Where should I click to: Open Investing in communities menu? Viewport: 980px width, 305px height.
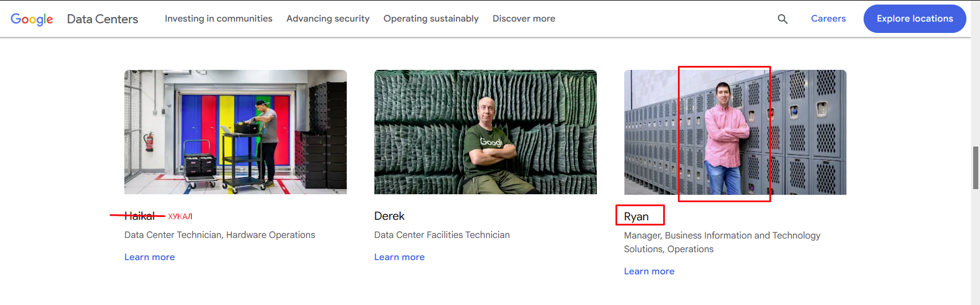[x=219, y=19]
